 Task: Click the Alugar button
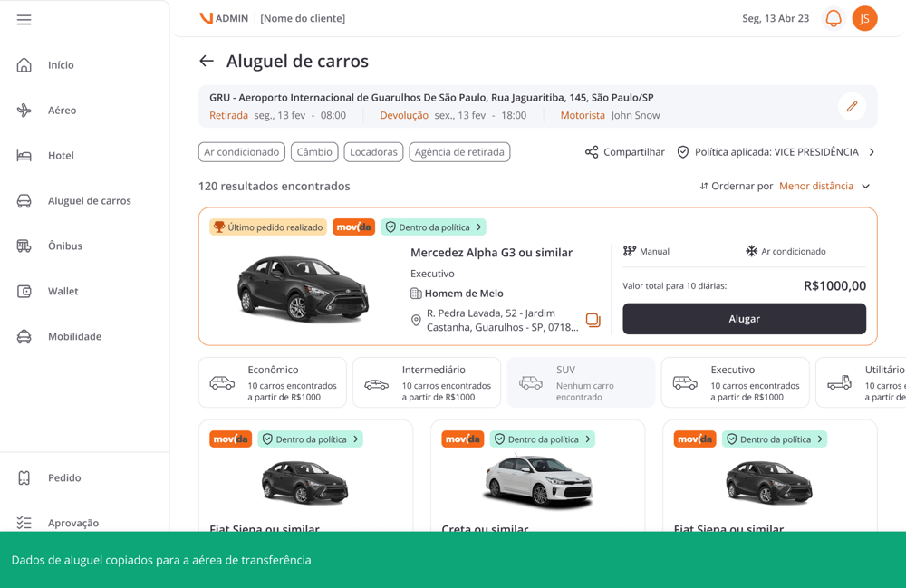coord(744,319)
